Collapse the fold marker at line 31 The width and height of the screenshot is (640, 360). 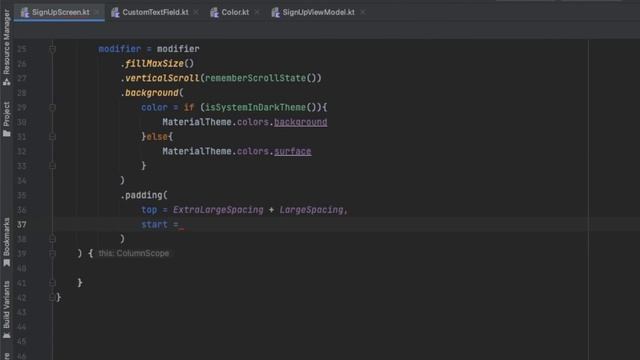point(53,137)
